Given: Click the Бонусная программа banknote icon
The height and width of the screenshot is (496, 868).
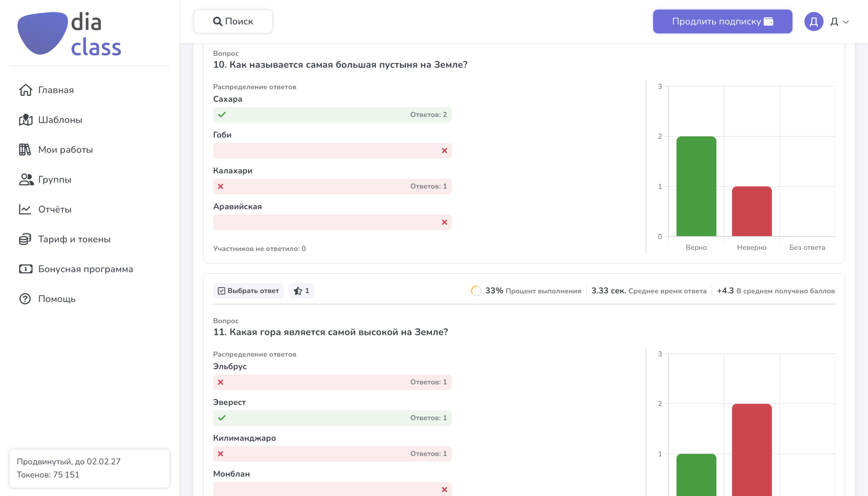Looking at the screenshot, I should coord(25,269).
